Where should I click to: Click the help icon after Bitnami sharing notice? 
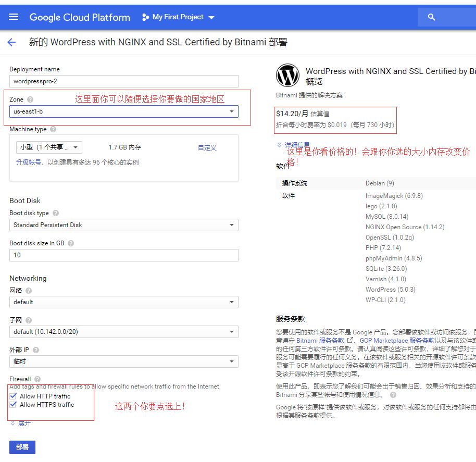click(x=393, y=395)
